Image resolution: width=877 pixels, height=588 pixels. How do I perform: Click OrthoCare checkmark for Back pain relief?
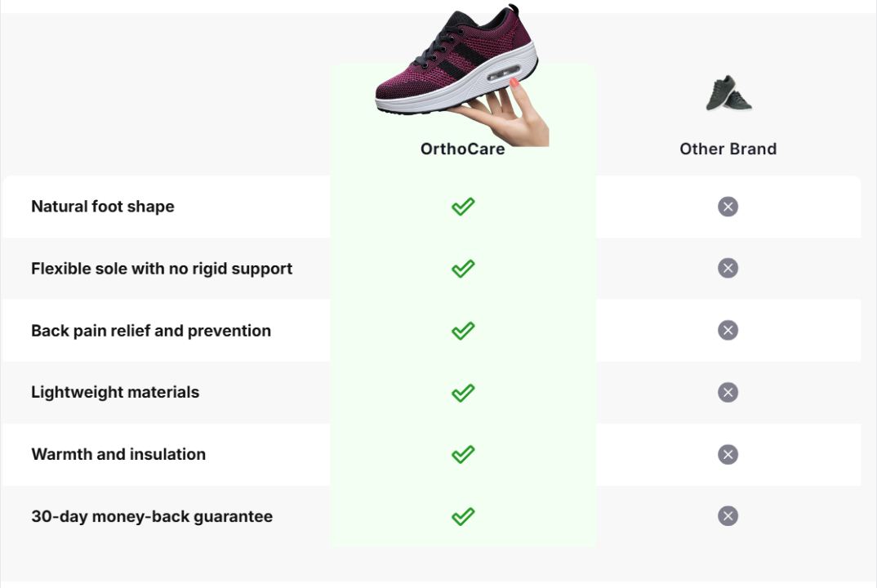pyautogui.click(x=463, y=331)
